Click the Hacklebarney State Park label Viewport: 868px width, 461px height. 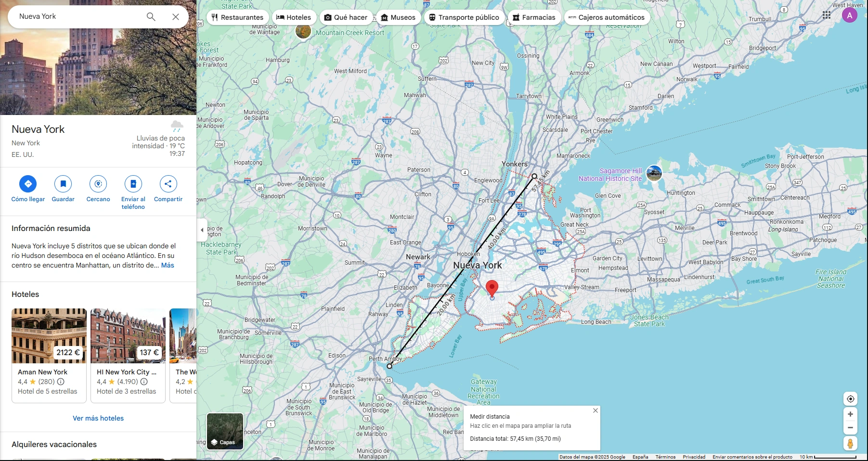click(x=221, y=248)
